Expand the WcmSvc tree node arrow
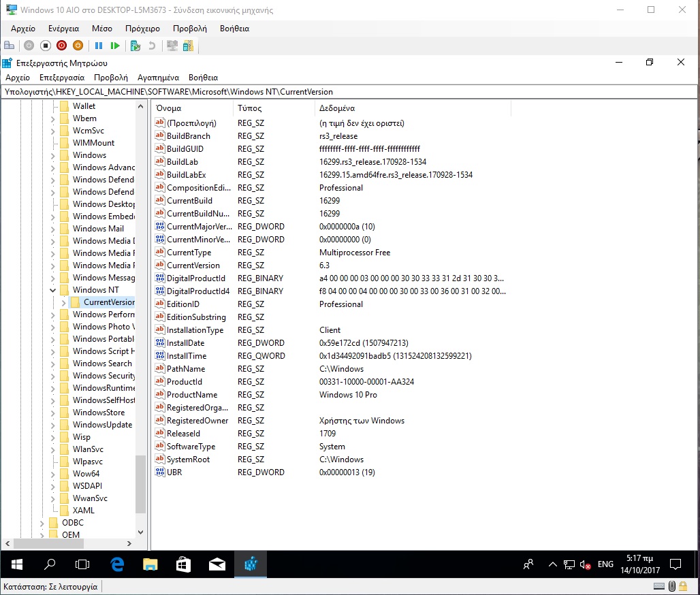The image size is (700, 595). click(x=52, y=131)
